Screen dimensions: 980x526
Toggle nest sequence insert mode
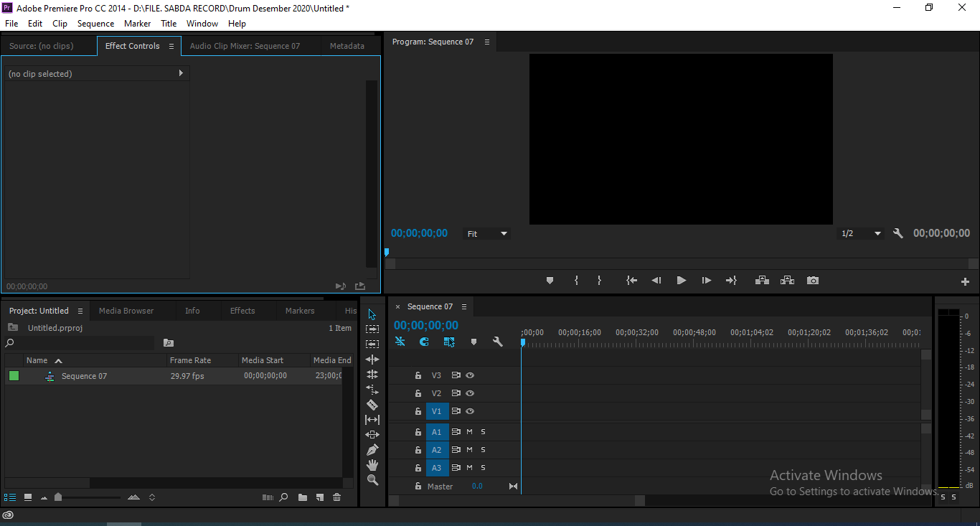400,342
